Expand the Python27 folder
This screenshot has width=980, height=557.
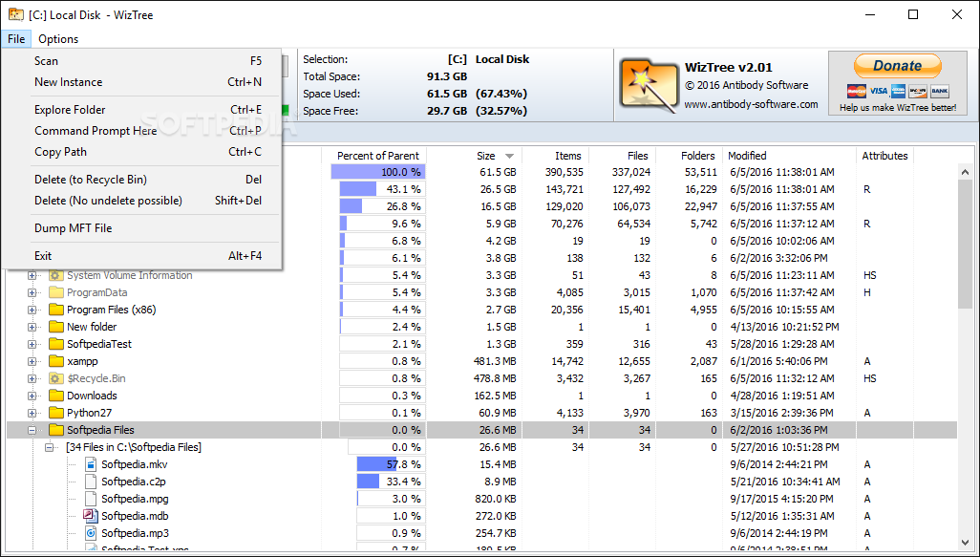pyautogui.click(x=32, y=413)
